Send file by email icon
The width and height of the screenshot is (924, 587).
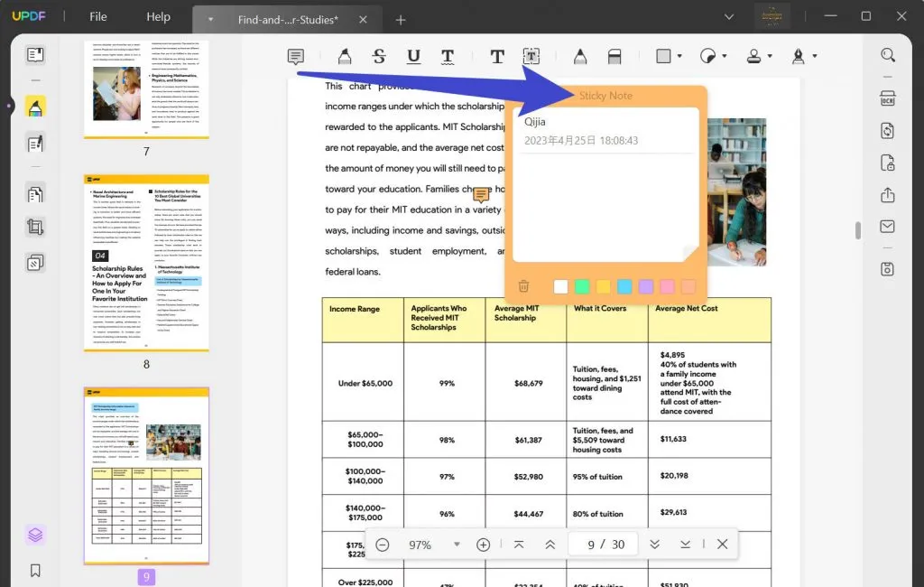888,227
